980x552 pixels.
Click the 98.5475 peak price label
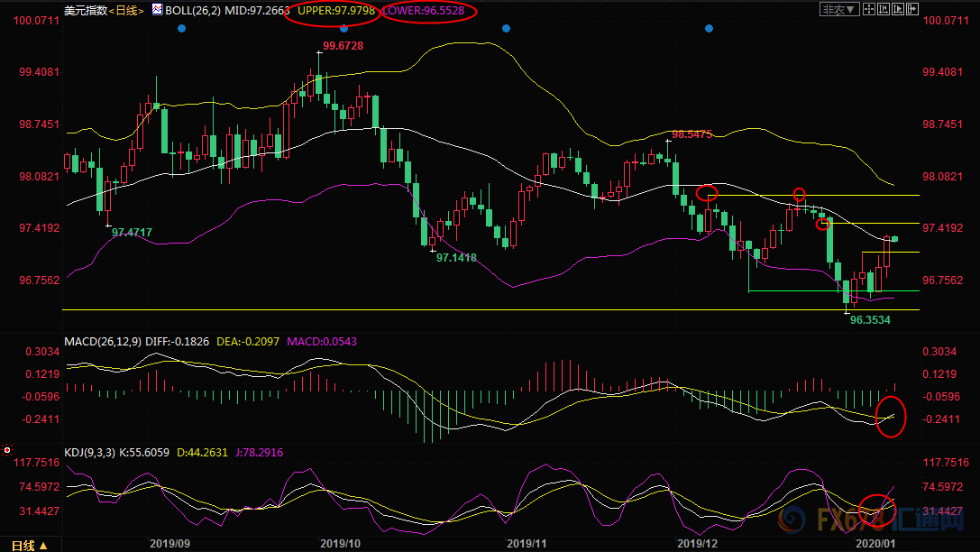pyautogui.click(x=691, y=133)
